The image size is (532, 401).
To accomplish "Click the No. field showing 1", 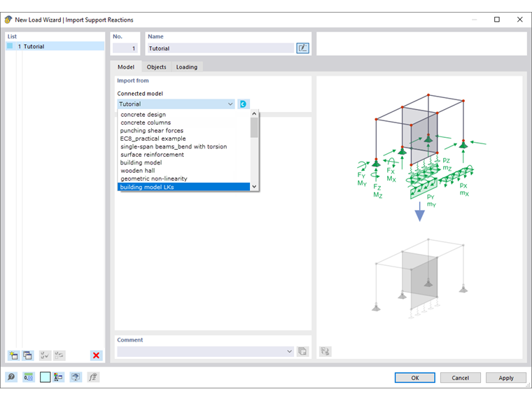I will coord(125,48).
